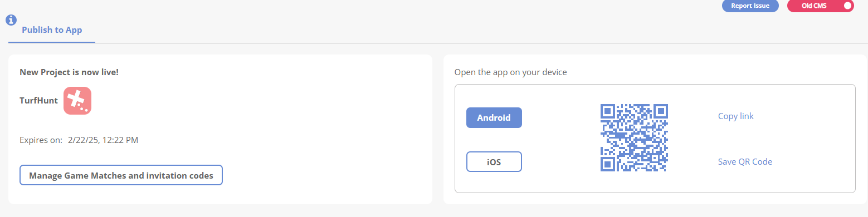Viewport: 868px width, 217px height.
Task: Select the Android platform button
Action: click(x=494, y=117)
